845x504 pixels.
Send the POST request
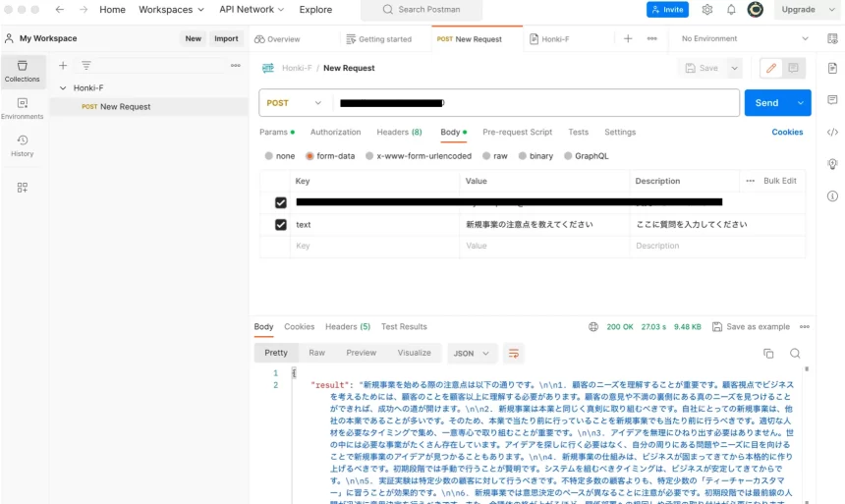766,103
